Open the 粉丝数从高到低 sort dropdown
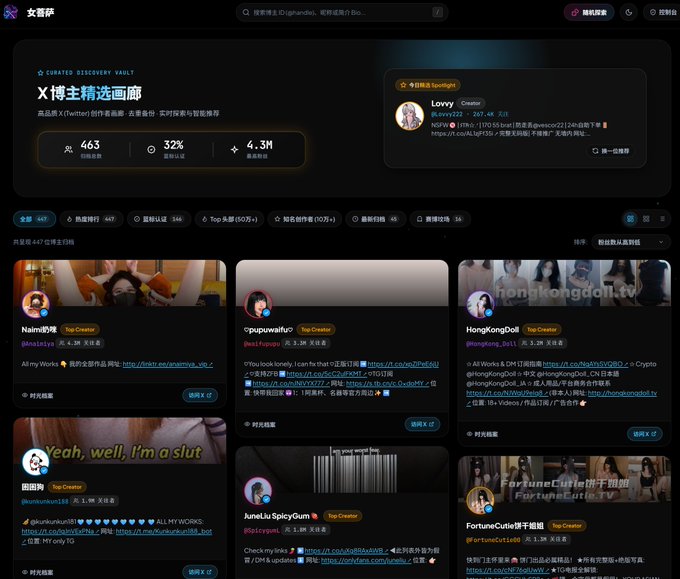Screen dimensions: 680x579 (631, 242)
